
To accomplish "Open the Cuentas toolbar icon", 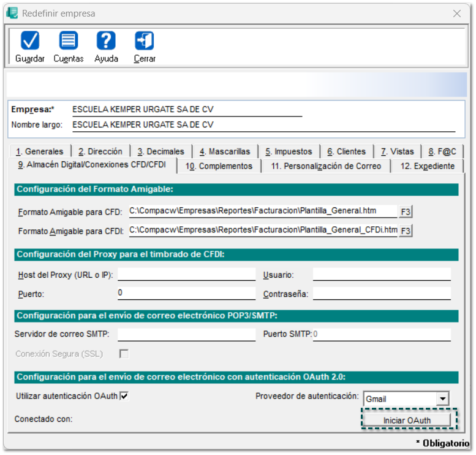I will point(68,41).
